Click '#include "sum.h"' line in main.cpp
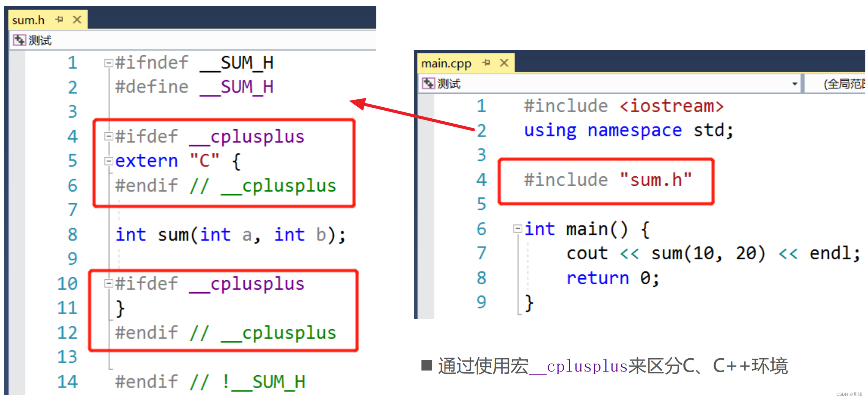 (608, 180)
